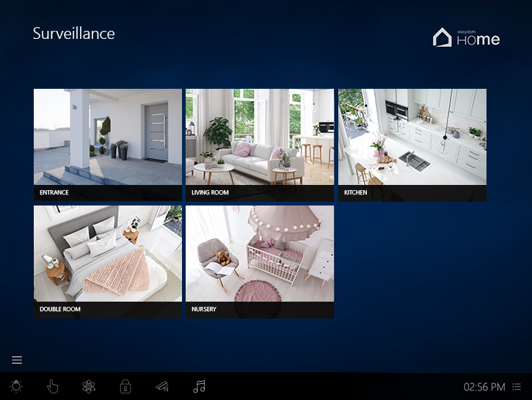Open the hamburger menu icon
Screen dimensions: 532x400
coord(17,360)
